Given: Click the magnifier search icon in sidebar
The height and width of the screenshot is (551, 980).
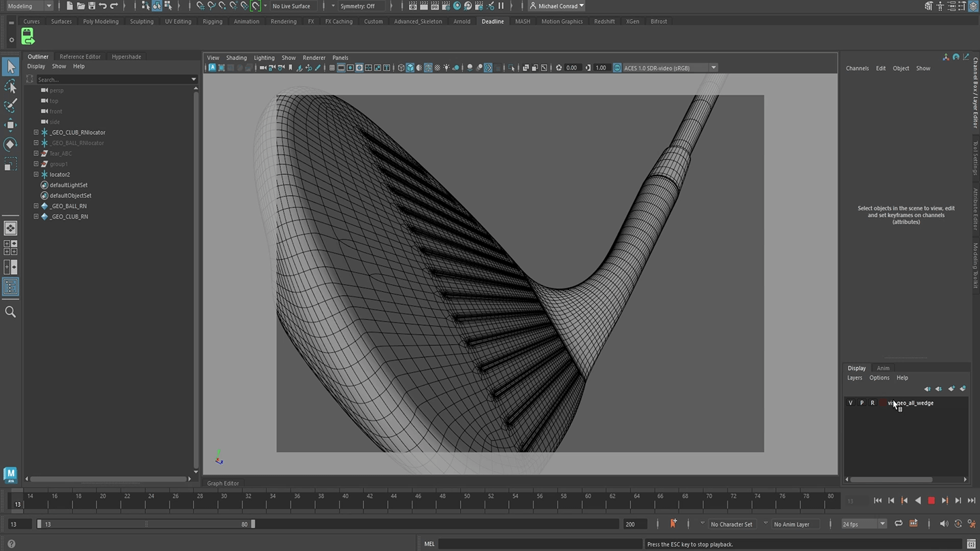Looking at the screenshot, I should coord(11,312).
